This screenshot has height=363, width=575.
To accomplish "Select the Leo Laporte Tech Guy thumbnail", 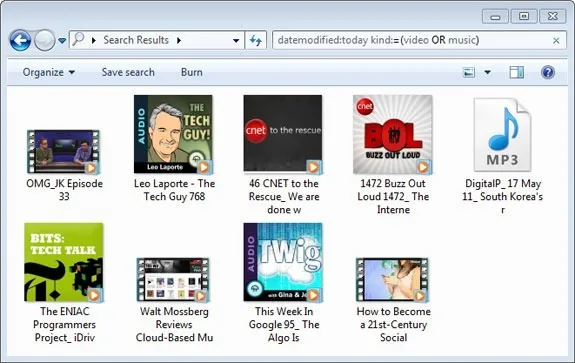I will [173, 134].
